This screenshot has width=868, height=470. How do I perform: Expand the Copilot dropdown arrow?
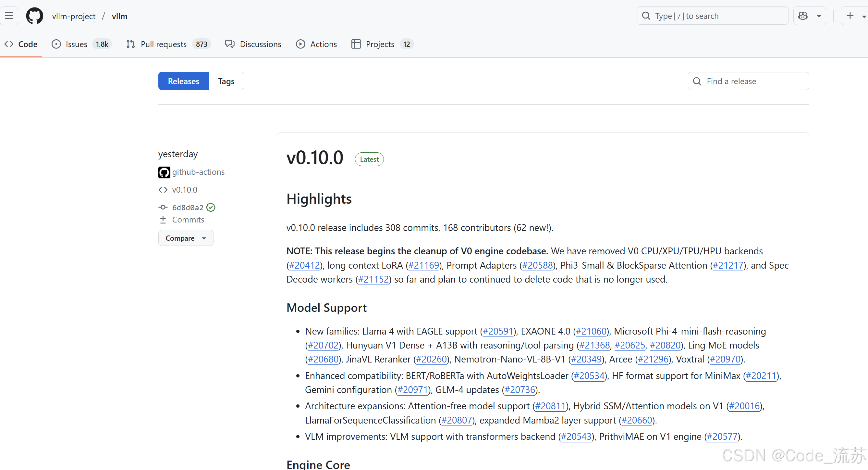[x=819, y=16]
